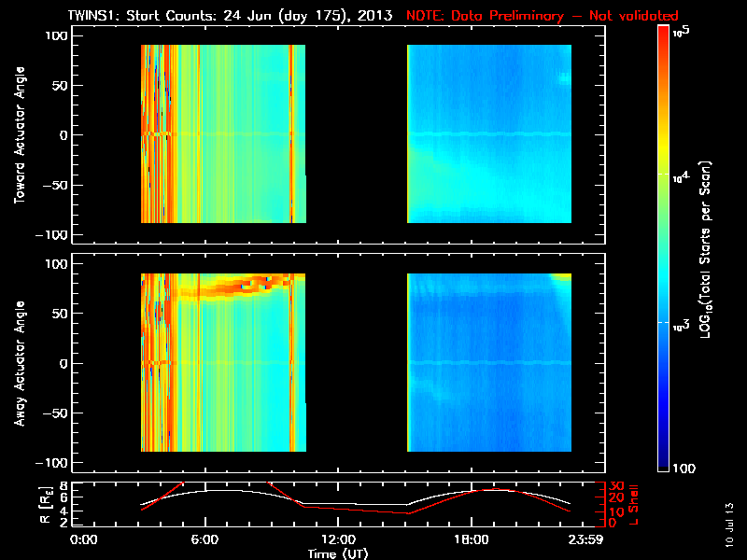Click the Toward Actuator Angle axis label

coord(20,134)
